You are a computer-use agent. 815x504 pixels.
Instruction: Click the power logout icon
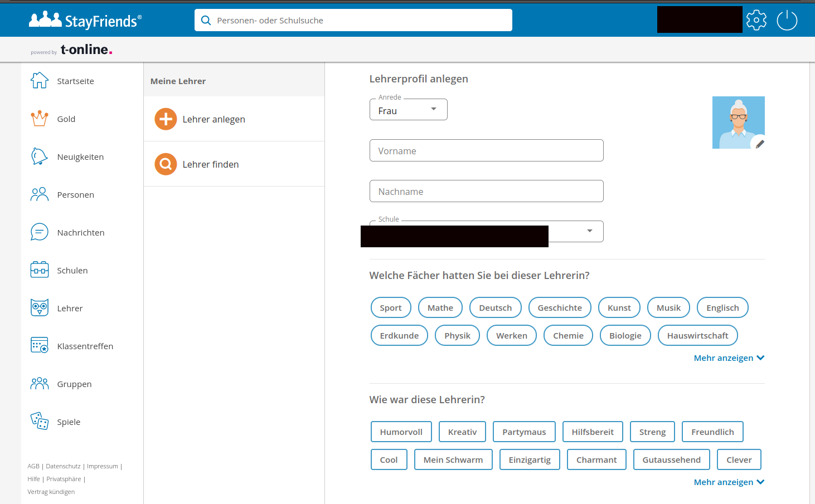tap(787, 20)
